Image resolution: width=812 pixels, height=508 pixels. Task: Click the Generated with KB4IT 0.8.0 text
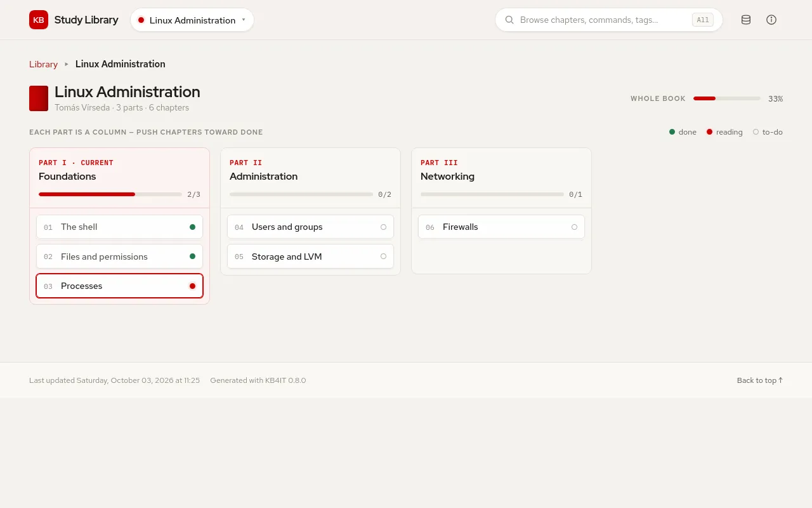coord(258,380)
